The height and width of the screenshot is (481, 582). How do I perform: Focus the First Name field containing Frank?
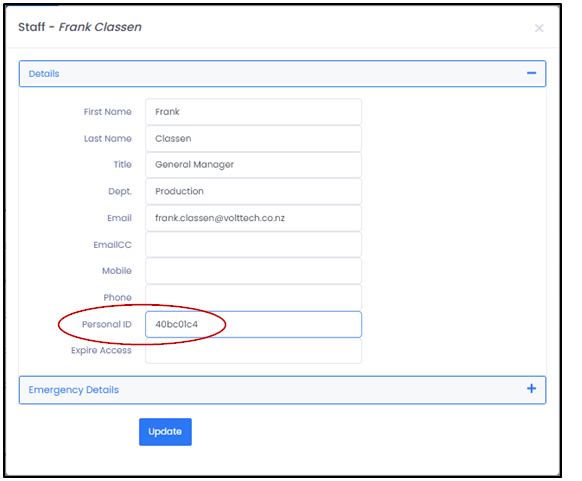[253, 112]
